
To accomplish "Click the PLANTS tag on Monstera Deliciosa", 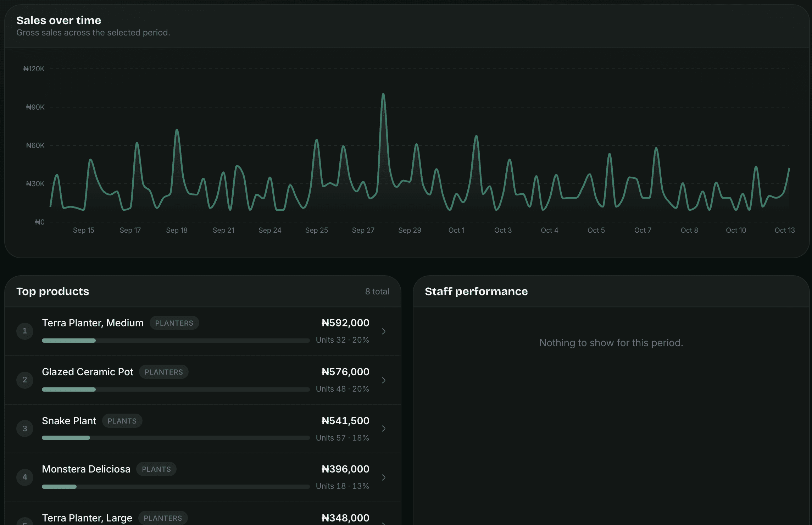I will tap(156, 469).
